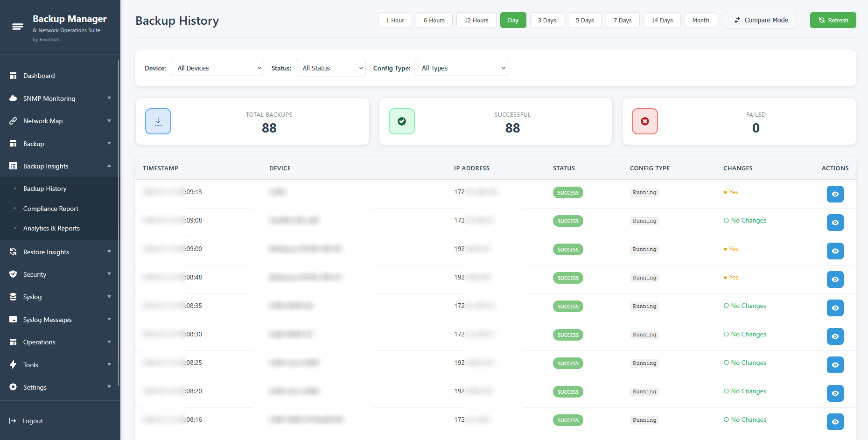Select the Month time range
Screen dimensions: 868x440
(x=701, y=20)
